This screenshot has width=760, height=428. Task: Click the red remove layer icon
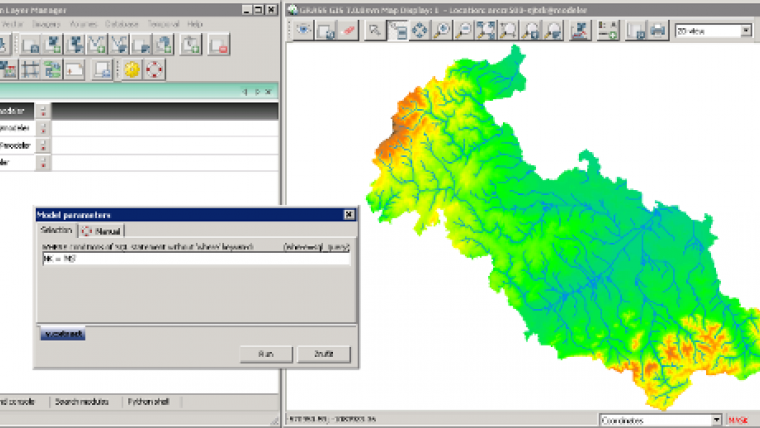coord(220,43)
